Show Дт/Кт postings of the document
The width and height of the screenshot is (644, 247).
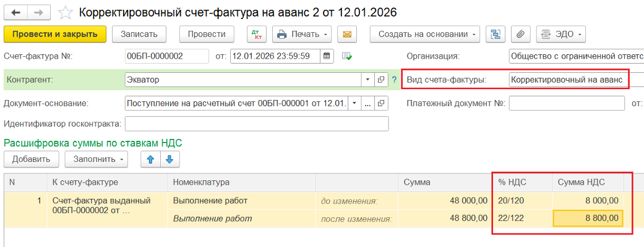point(256,34)
